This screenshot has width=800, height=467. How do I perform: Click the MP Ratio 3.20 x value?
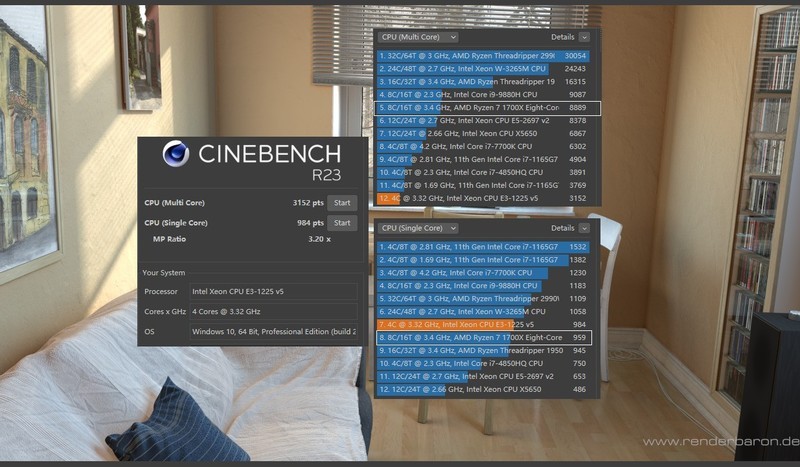pyautogui.click(x=319, y=239)
